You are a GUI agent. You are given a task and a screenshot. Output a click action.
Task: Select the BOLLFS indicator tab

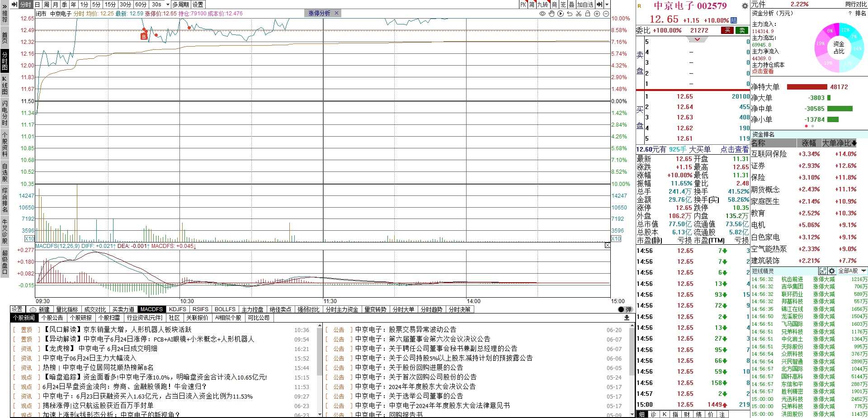[x=225, y=309]
